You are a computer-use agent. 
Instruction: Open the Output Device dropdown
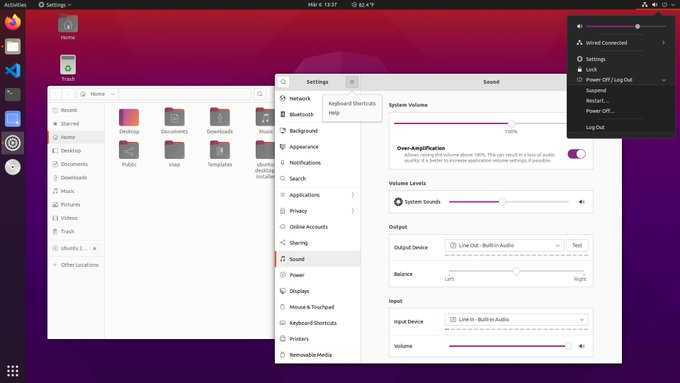[x=504, y=246]
